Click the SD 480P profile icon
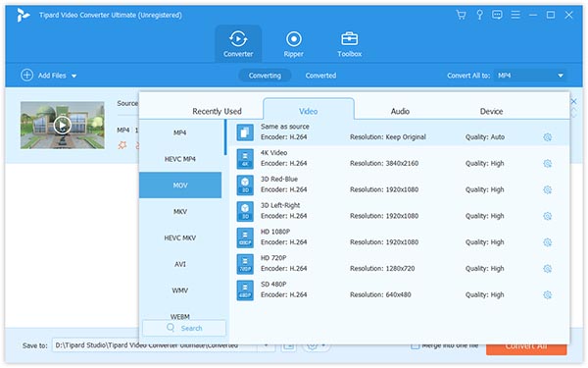The height and width of the screenshot is (368, 588). pos(245,289)
